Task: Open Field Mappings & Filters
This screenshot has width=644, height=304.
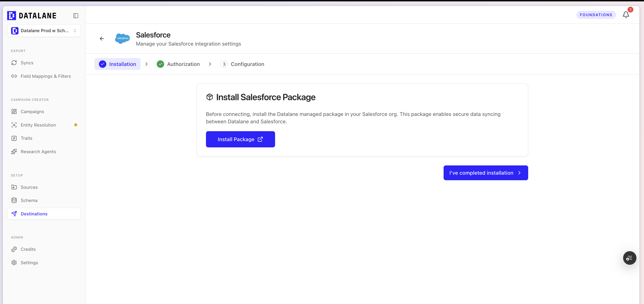Action: tap(44, 76)
